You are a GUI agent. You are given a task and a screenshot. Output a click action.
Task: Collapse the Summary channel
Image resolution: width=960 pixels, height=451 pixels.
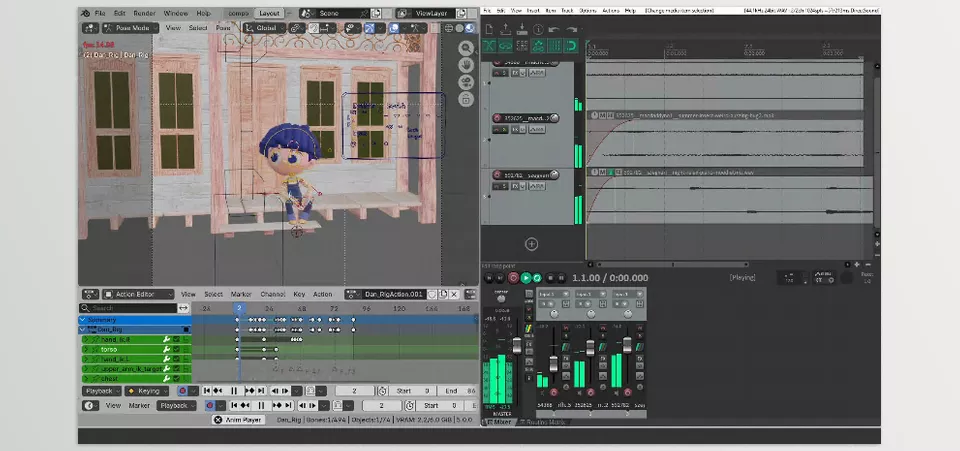pyautogui.click(x=83, y=319)
